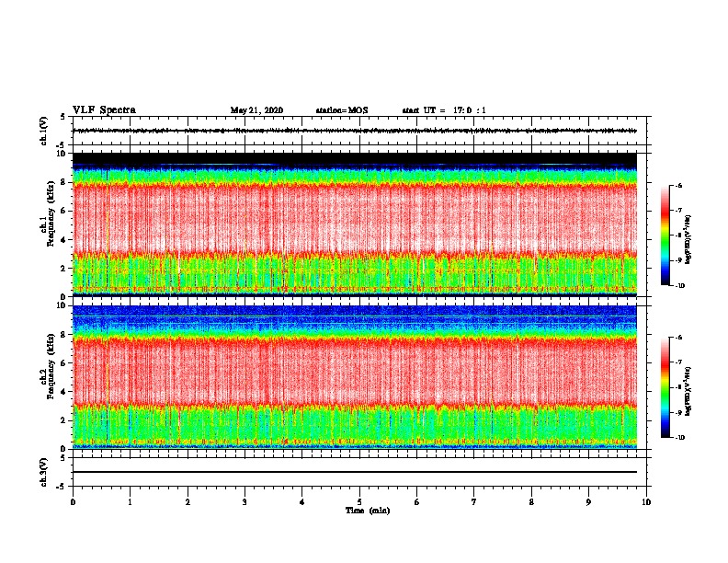The image size is (728, 563).
Task: Click the "4" kHz tick label on ch.2 axis
Action: coord(64,392)
